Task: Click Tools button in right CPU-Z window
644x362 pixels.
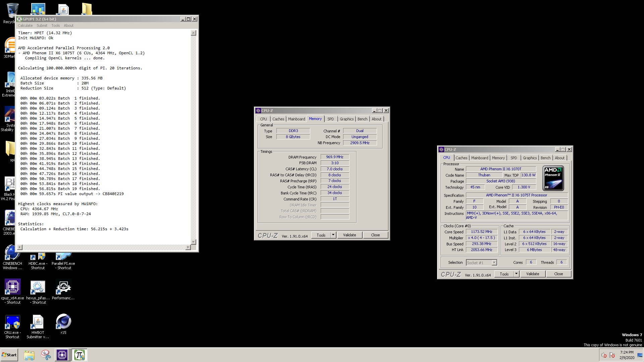Action: point(504,274)
